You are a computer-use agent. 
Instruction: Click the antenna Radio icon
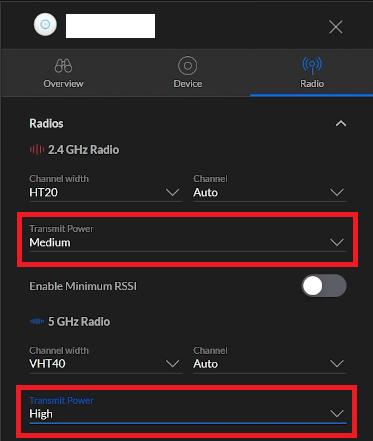tap(312, 65)
